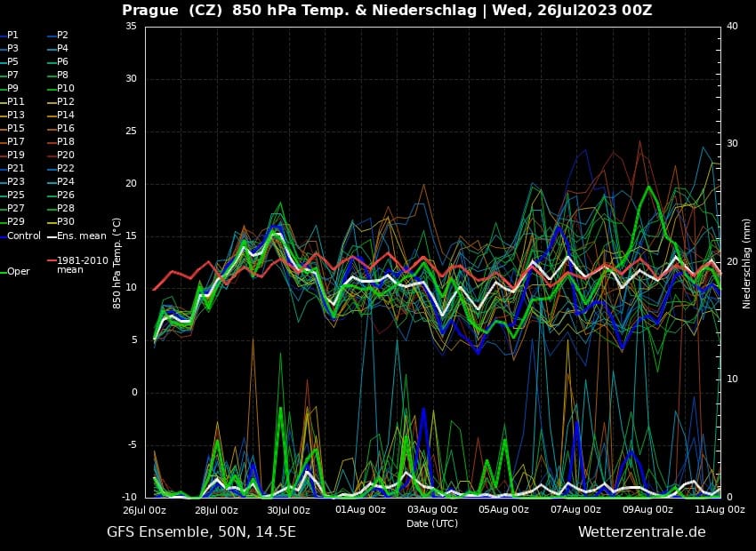Click the 01Aug 00z date tick
The image size is (756, 551).
tap(360, 510)
